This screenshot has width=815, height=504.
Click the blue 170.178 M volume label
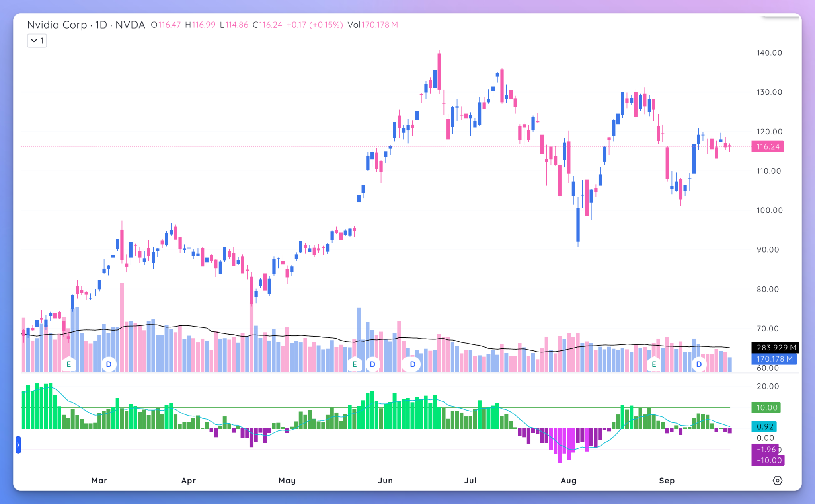(x=774, y=359)
